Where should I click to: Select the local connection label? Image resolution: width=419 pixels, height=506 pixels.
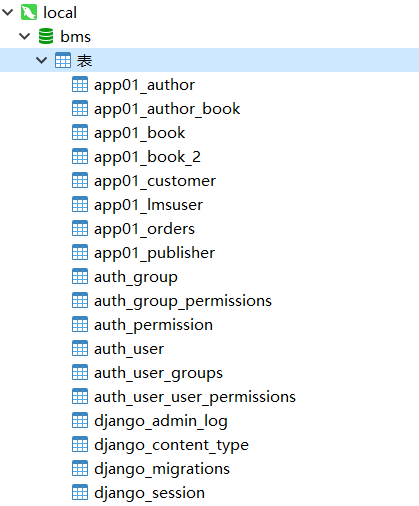[60, 13]
